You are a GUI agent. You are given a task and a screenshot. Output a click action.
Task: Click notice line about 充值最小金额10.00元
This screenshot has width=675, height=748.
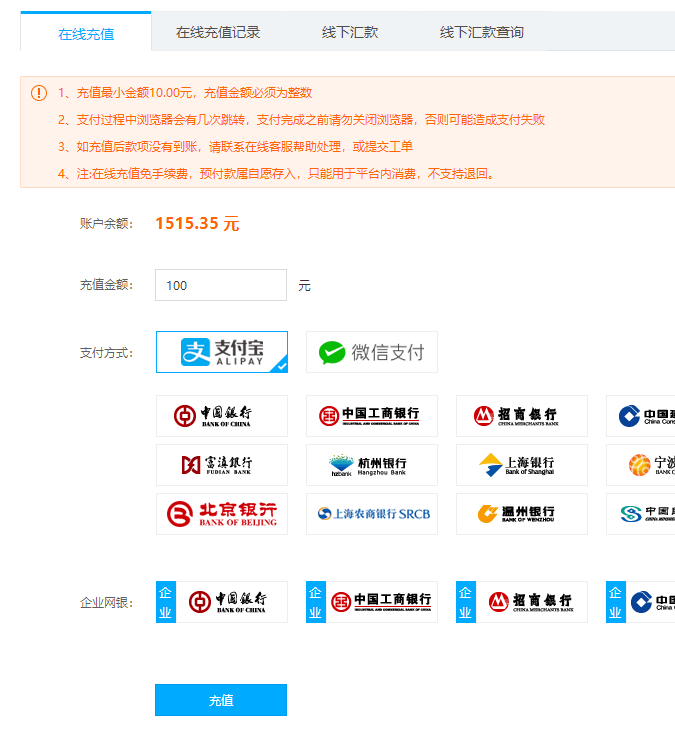(x=185, y=93)
